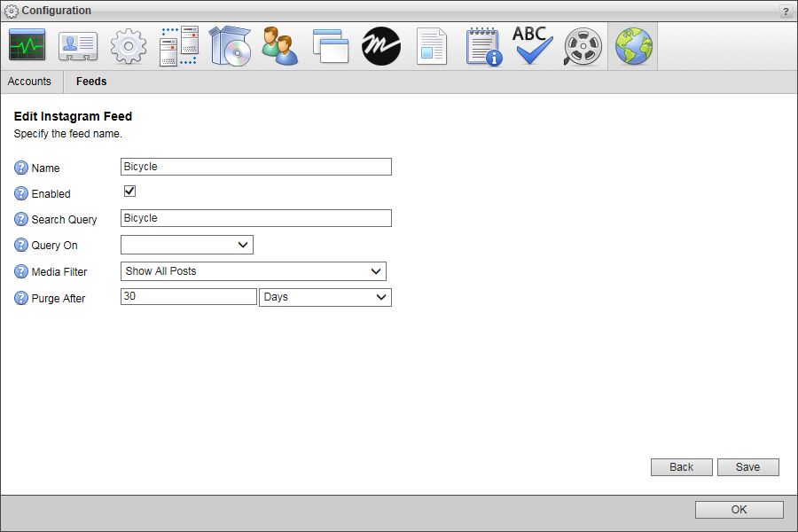This screenshot has width=798, height=532.
Task: Click the Save button
Action: point(747,467)
